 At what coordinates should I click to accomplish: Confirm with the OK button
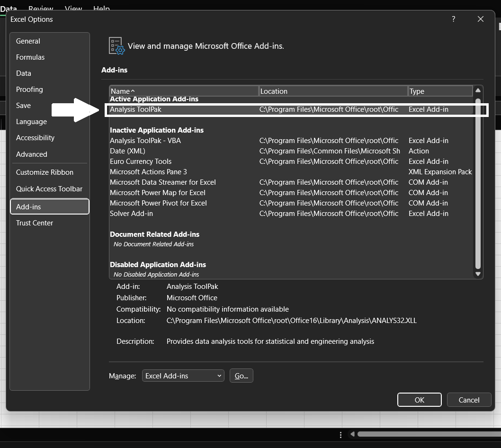tap(419, 400)
